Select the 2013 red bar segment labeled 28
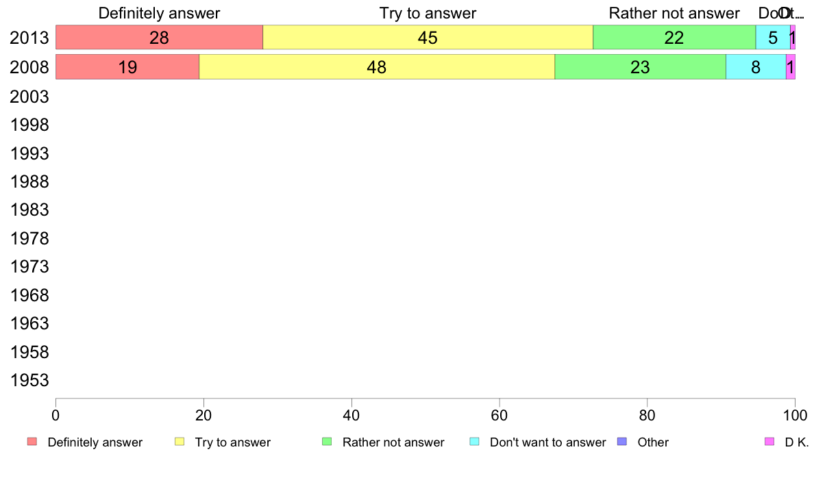 [x=160, y=38]
